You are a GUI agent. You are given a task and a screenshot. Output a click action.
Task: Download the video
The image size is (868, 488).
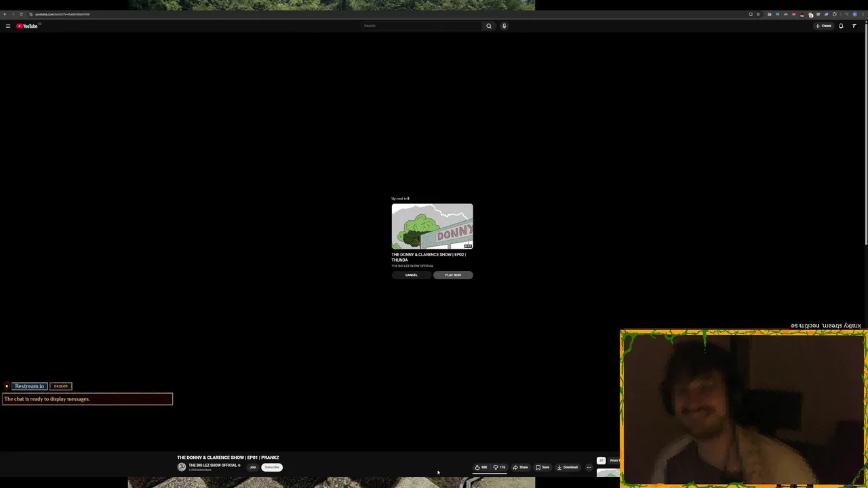click(x=568, y=467)
